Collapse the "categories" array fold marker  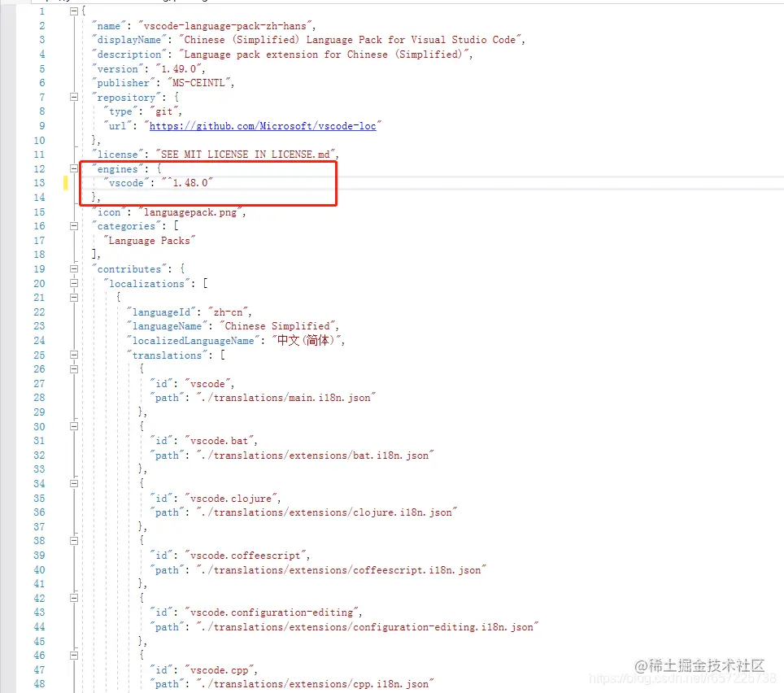[74, 226]
